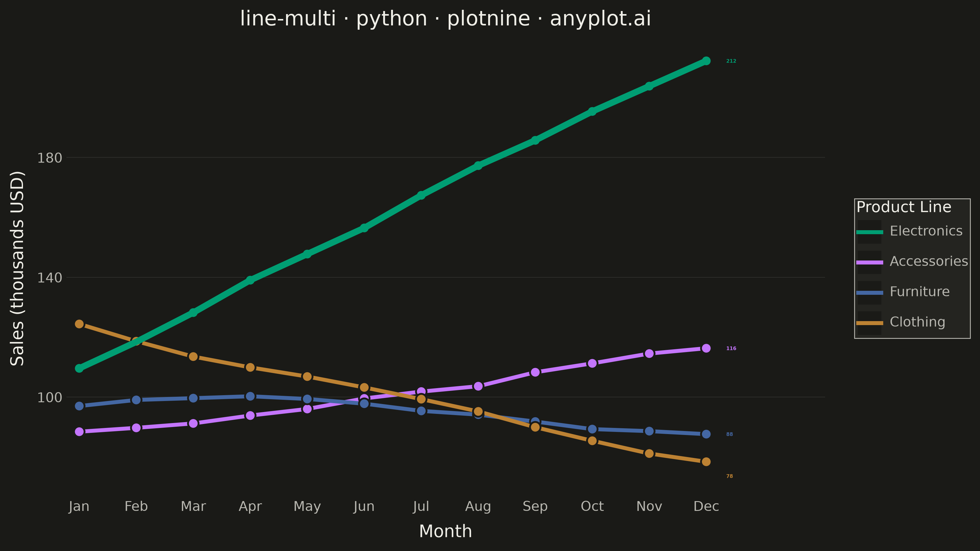
Task: Click the chart title text
Action: pyautogui.click(x=446, y=18)
